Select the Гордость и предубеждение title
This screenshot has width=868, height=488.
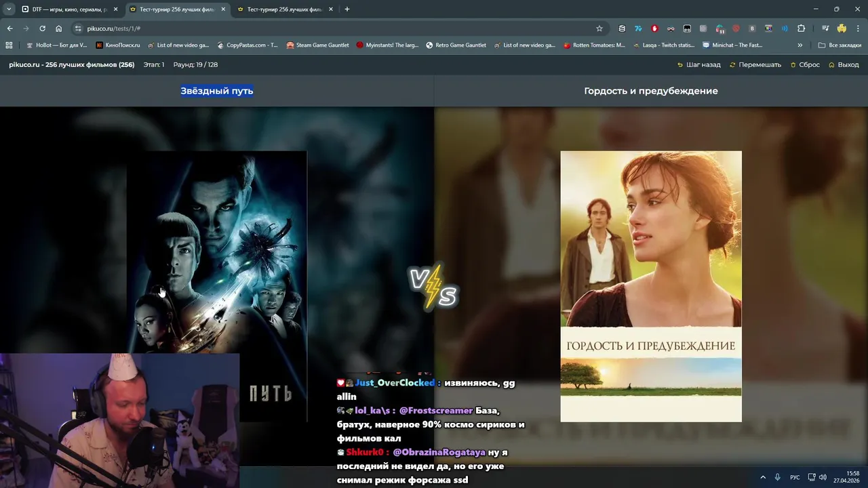click(x=651, y=91)
